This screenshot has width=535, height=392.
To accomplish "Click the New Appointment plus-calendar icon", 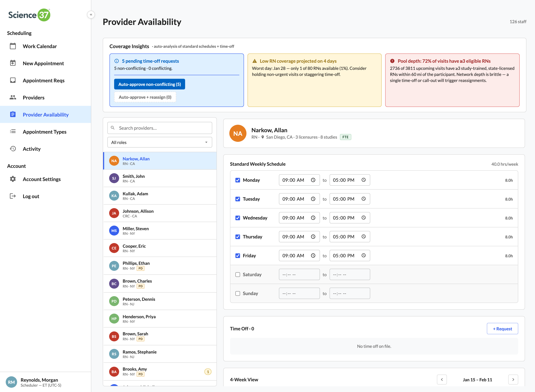I will click(x=13, y=63).
